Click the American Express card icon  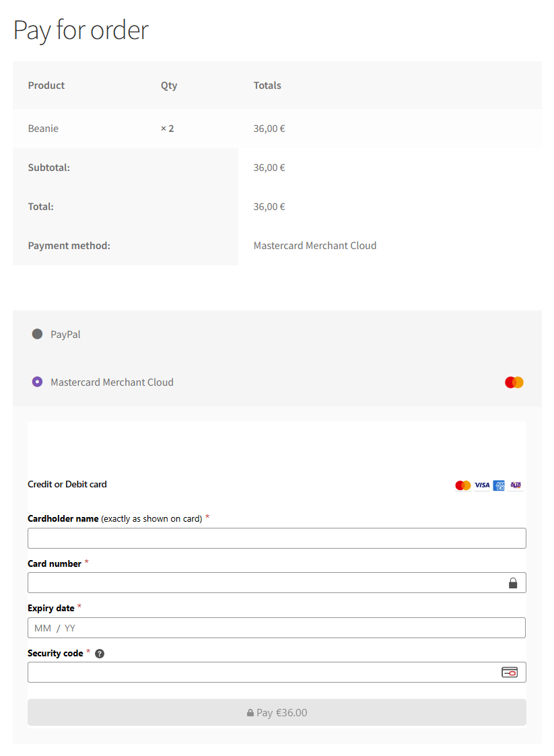tap(499, 485)
